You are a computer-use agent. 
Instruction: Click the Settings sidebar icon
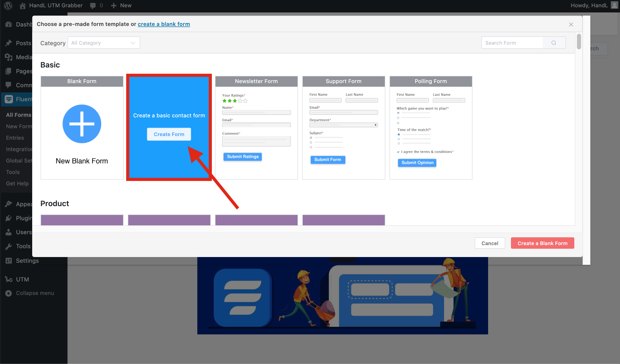9,261
